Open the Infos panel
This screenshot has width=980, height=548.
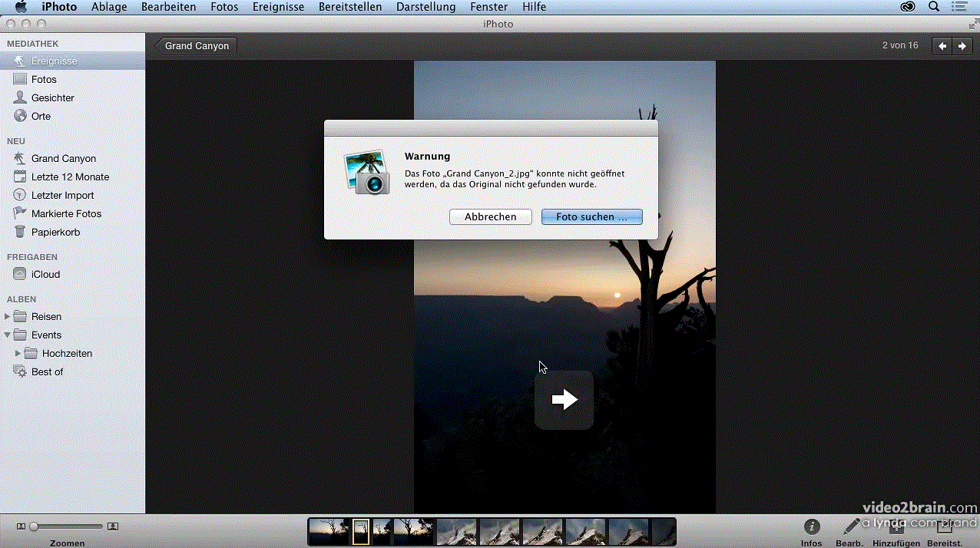point(811,532)
